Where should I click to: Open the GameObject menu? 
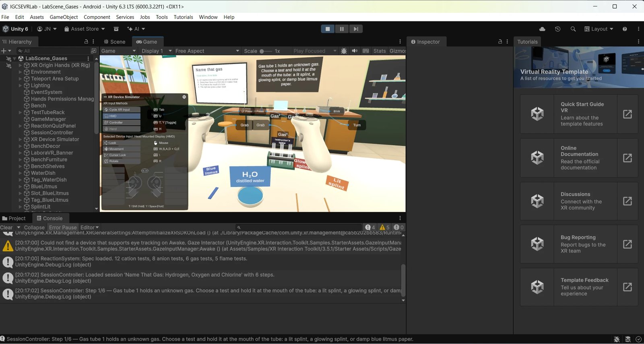pos(64,17)
